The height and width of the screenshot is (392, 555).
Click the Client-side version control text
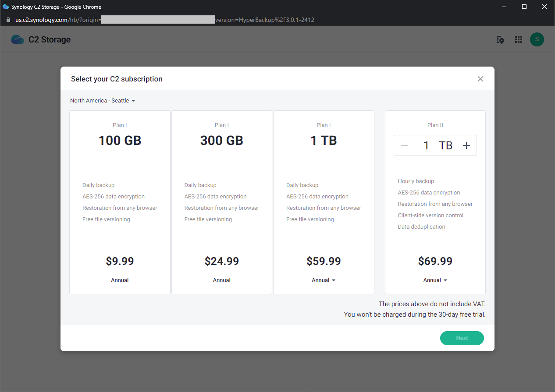[x=430, y=215]
